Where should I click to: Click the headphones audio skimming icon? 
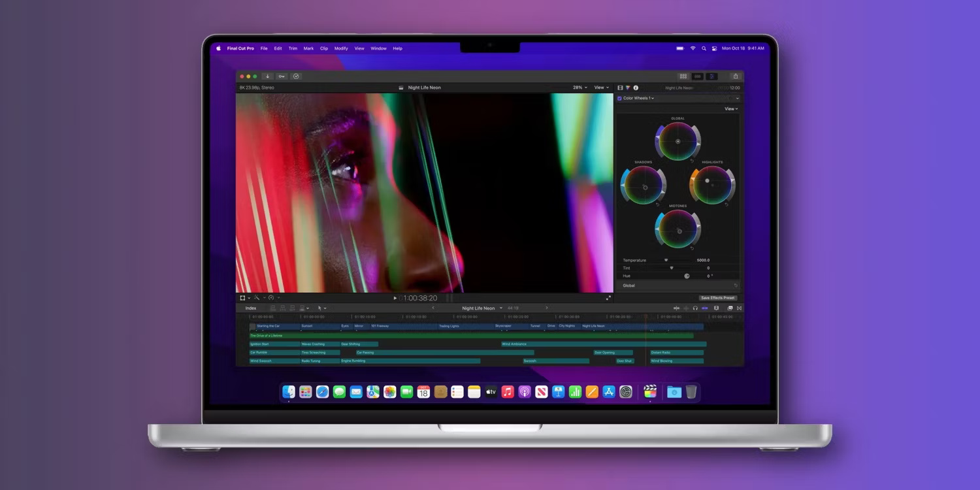click(x=695, y=308)
